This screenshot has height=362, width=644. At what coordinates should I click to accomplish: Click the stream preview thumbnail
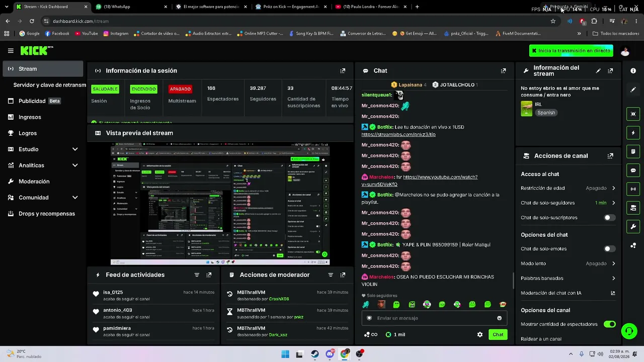pyautogui.click(x=220, y=204)
